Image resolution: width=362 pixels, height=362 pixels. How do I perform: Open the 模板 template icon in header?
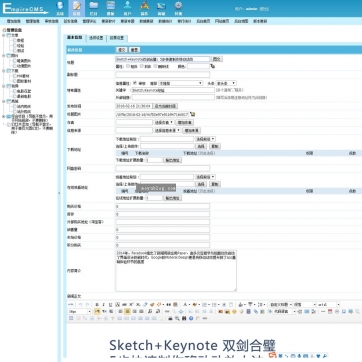pos(111,8)
